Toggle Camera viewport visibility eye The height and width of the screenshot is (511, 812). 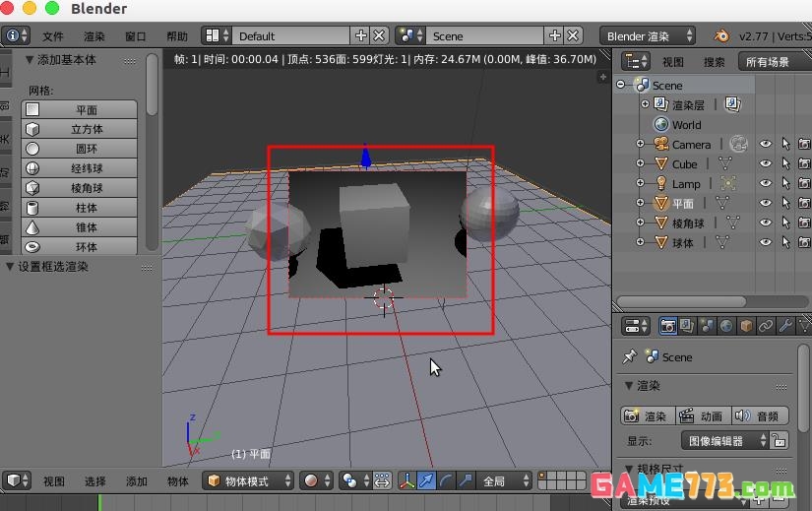(x=766, y=144)
